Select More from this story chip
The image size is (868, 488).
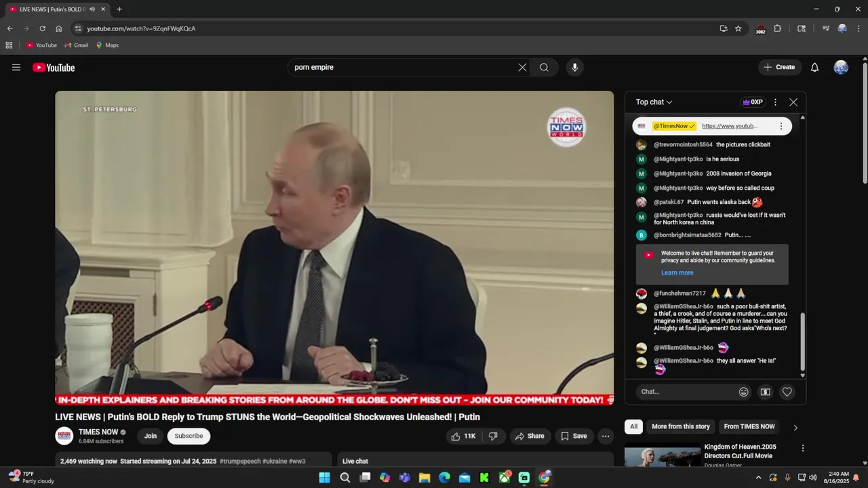pyautogui.click(x=681, y=427)
